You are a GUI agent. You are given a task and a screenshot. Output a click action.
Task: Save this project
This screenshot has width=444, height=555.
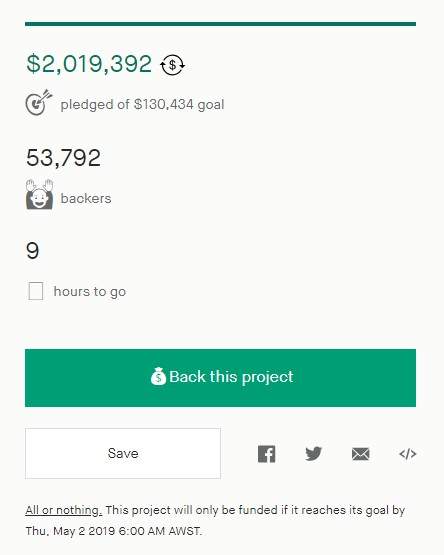tap(123, 453)
